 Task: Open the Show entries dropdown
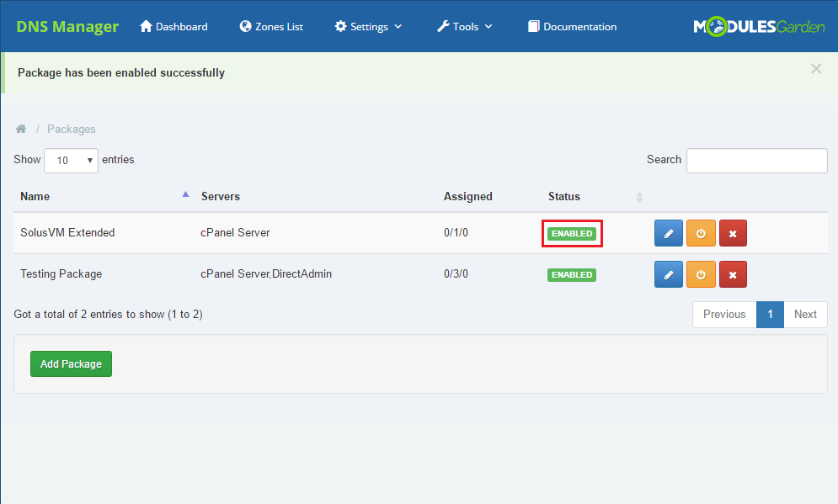tap(71, 160)
